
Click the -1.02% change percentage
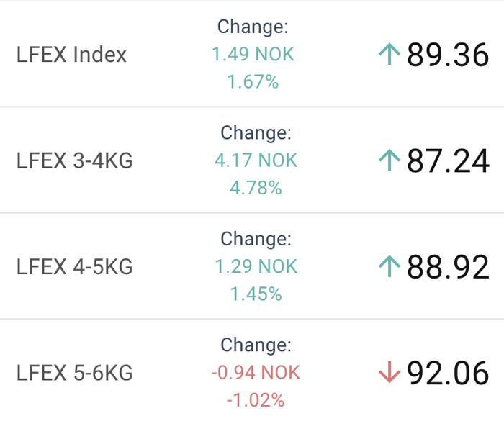pos(256,400)
